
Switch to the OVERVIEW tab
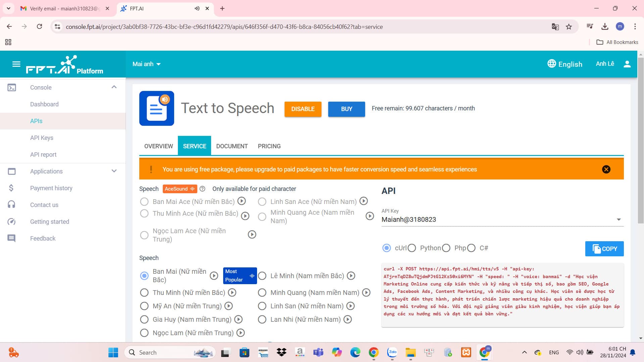(158, 146)
